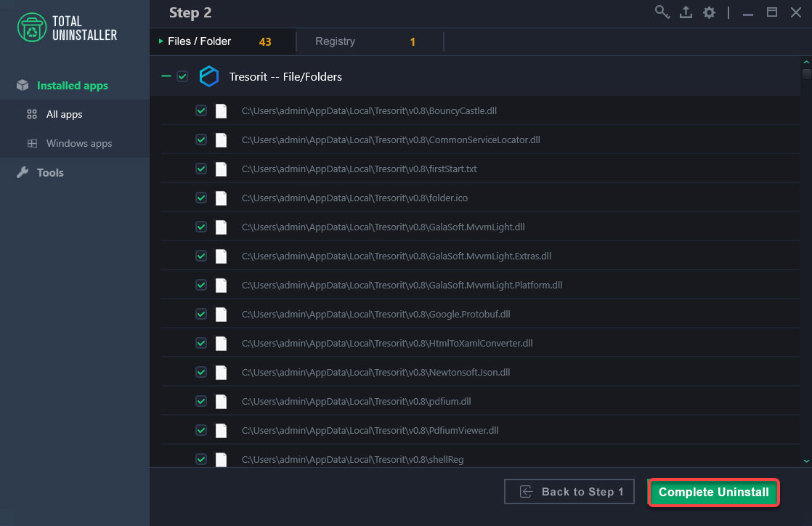The image size is (812, 526).
Task: Select the HtmlToXamlConverter.dll file path
Action: [387, 343]
